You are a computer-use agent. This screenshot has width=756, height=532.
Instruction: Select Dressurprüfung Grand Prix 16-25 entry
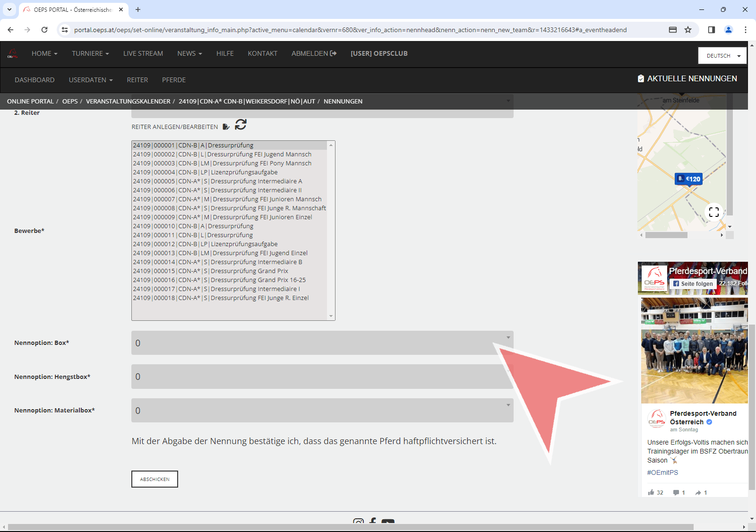click(219, 280)
